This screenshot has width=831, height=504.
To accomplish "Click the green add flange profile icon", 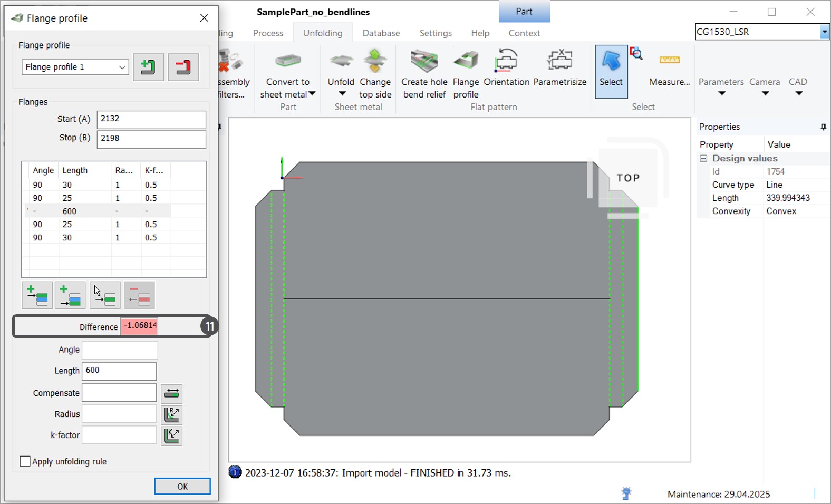I will coord(148,67).
